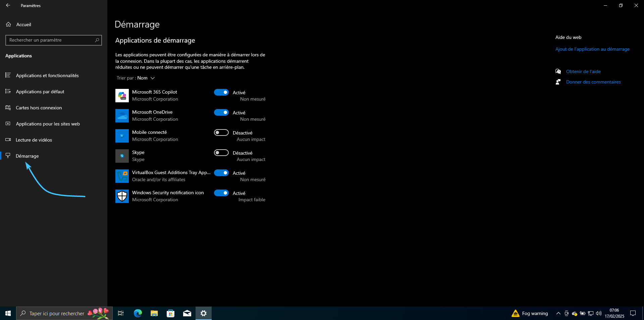
Task: Click the Microsoft 365 Copilot name text
Action: pyautogui.click(x=155, y=92)
